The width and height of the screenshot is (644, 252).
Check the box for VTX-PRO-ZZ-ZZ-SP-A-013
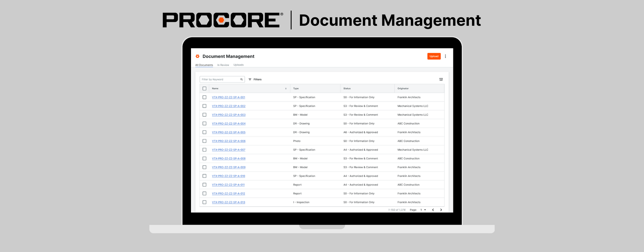[204, 202]
